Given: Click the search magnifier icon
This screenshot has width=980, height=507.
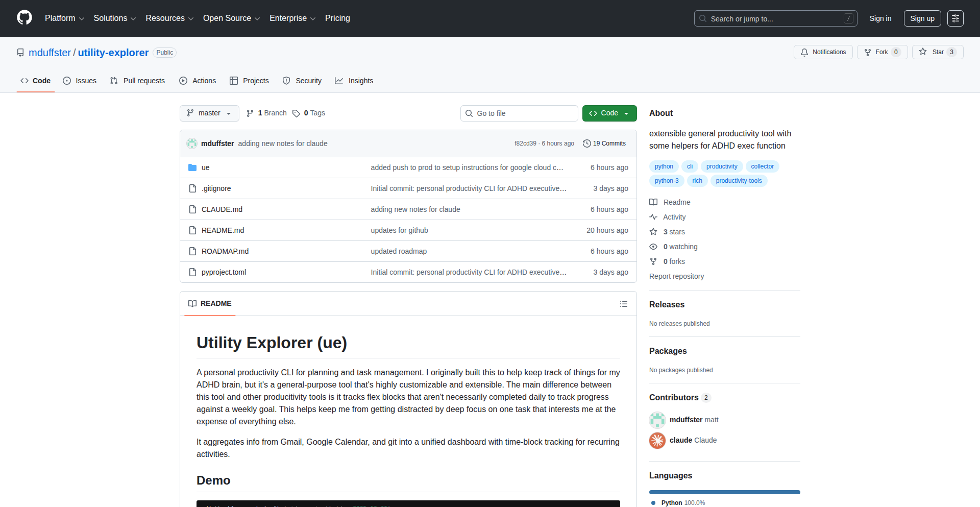Looking at the screenshot, I should click(703, 18).
